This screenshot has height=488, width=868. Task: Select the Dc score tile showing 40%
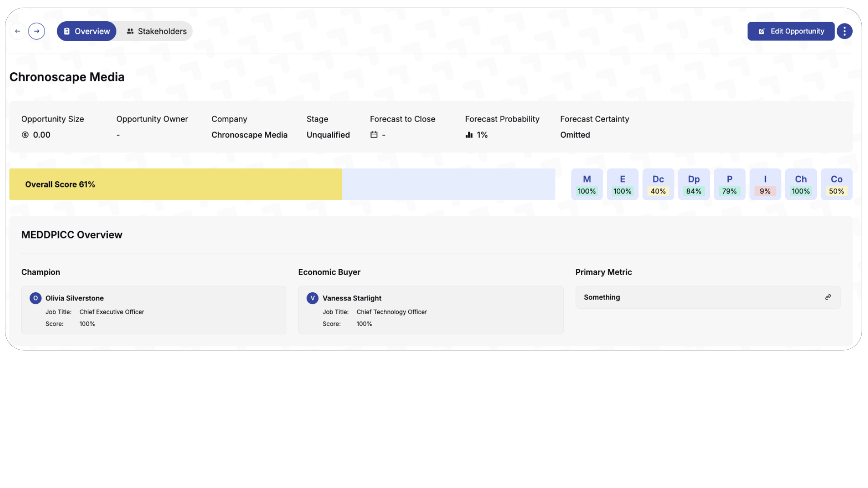pyautogui.click(x=658, y=184)
